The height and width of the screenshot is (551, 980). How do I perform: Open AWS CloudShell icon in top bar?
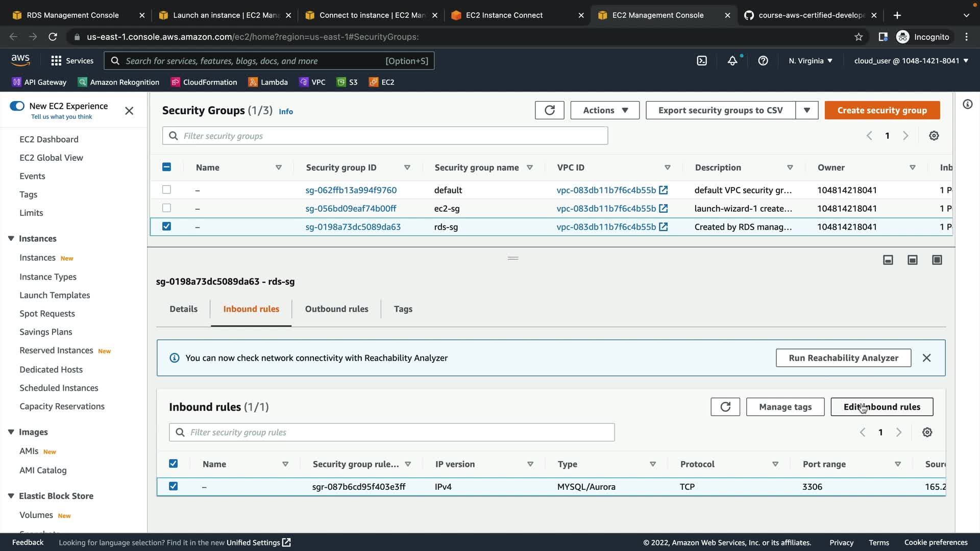click(702, 61)
